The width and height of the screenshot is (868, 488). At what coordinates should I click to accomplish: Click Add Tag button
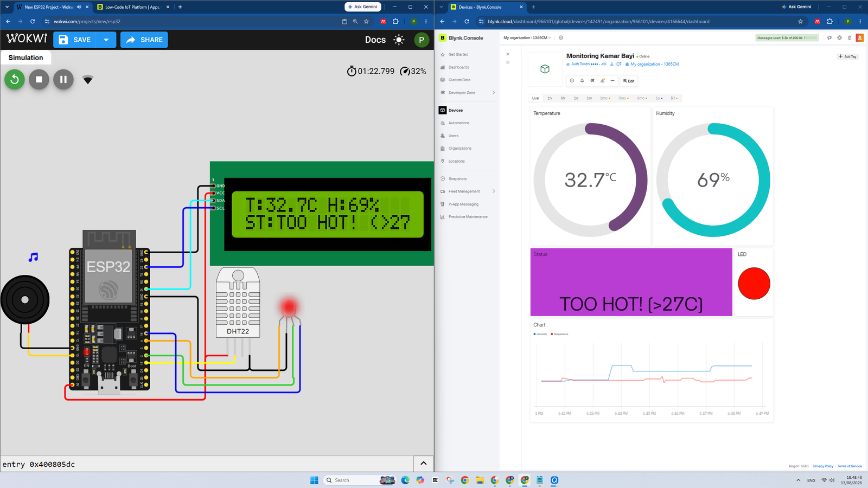[x=847, y=56]
